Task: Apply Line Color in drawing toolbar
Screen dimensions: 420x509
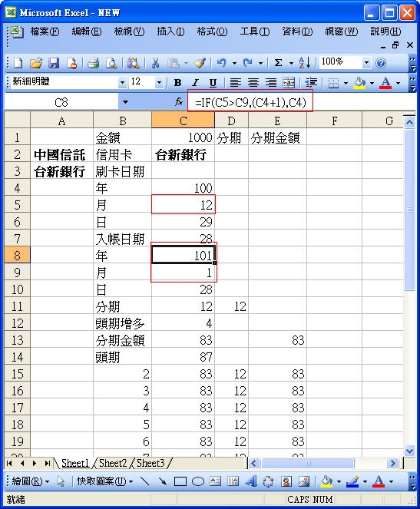Action: (x=352, y=481)
